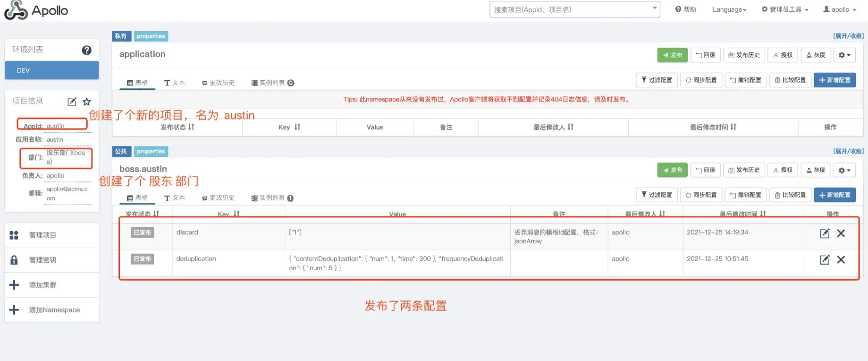Open 实例列表 tab of boss.austin
The image size is (868, 361).
point(273,198)
